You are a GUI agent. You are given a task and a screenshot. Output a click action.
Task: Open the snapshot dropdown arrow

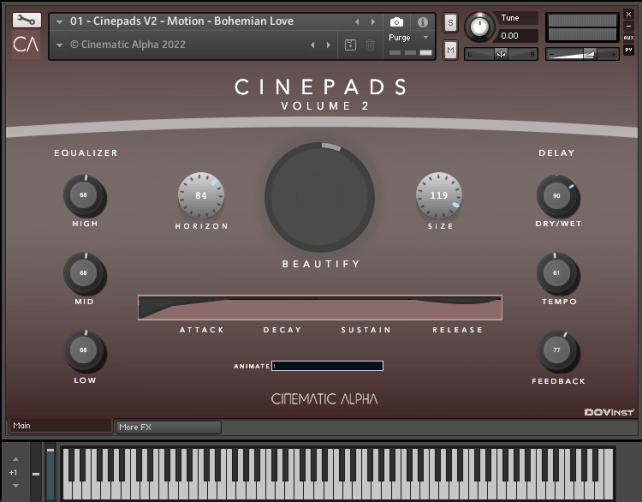59,45
